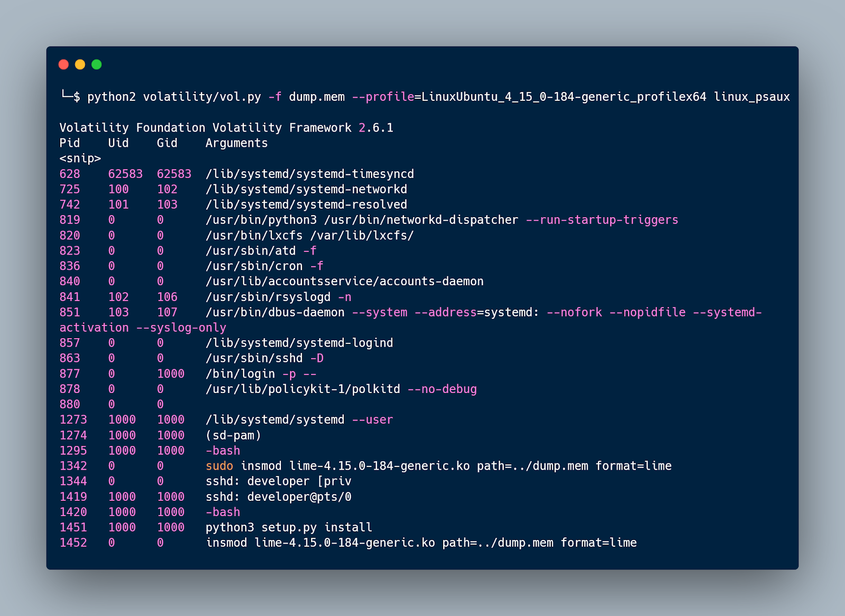
Task: Select the 'Uid' column header
Action: coord(118,143)
